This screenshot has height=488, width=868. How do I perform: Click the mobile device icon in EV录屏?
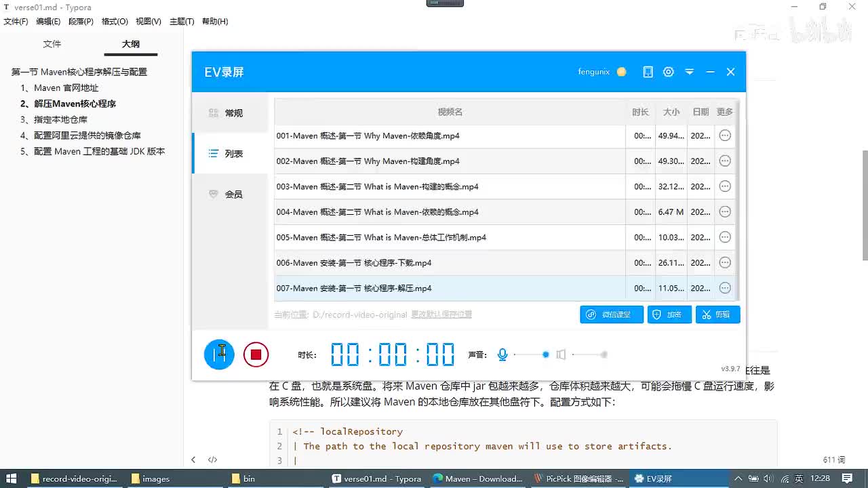(x=648, y=72)
